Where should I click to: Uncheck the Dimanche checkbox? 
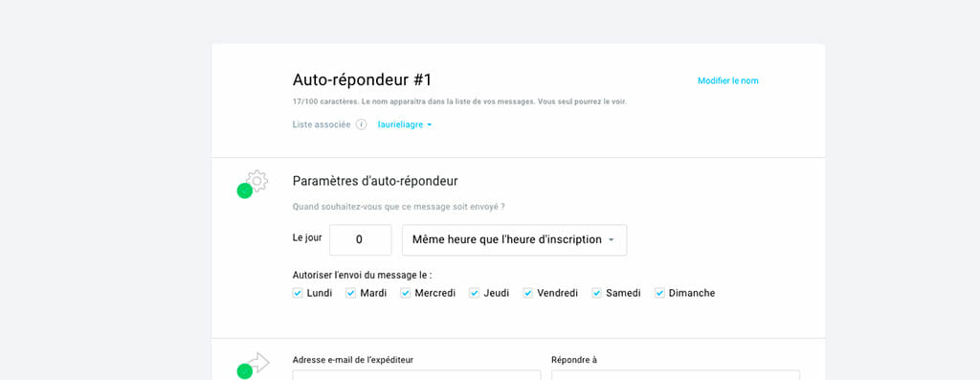659,293
